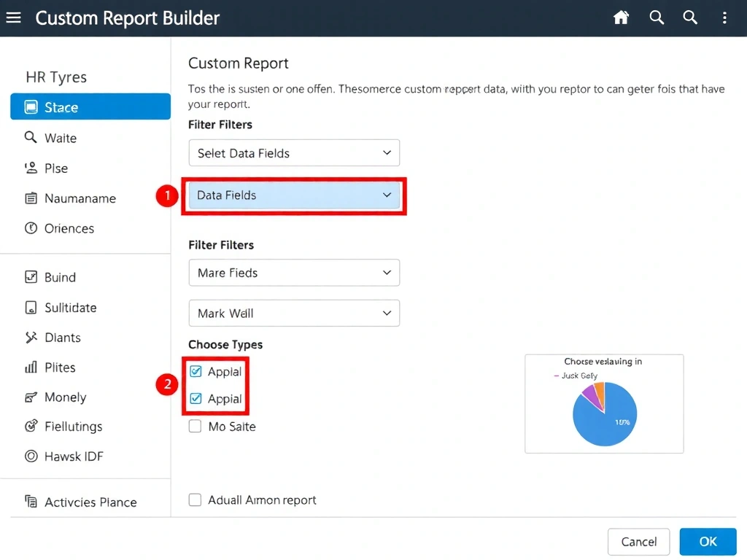Image resolution: width=747 pixels, height=560 pixels.
Task: Open the Mare Fieds dropdown
Action: pyautogui.click(x=294, y=272)
